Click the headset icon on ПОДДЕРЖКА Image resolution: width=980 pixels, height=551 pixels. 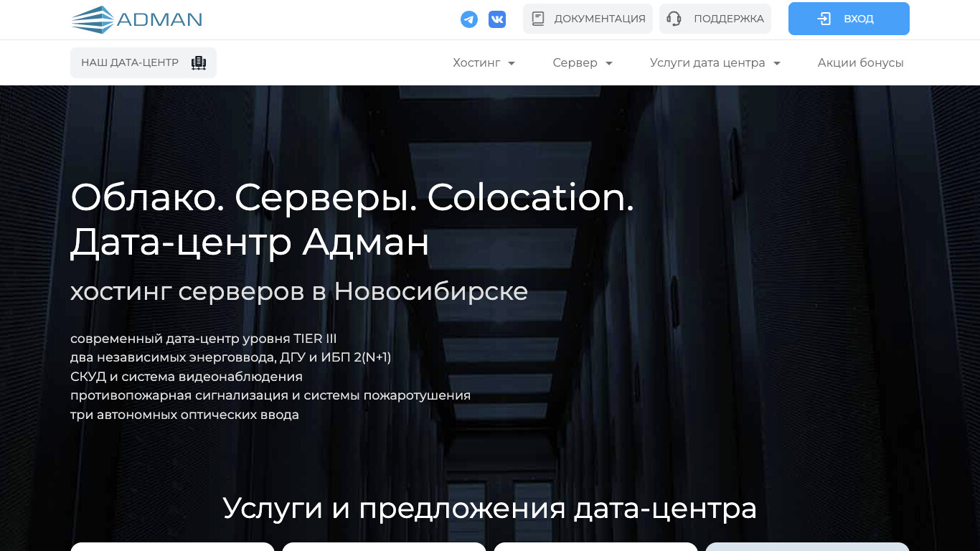pyautogui.click(x=673, y=18)
